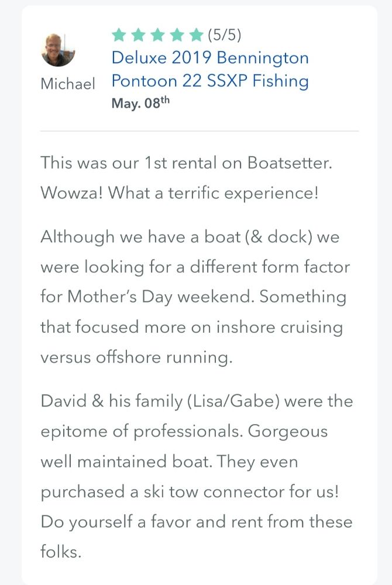Click the May. 08th review date

[140, 102]
